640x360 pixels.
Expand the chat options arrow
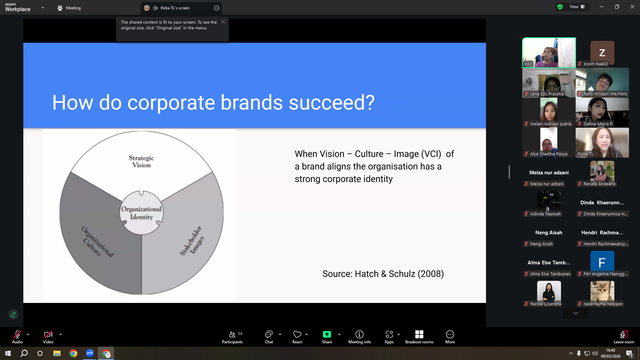click(280, 334)
